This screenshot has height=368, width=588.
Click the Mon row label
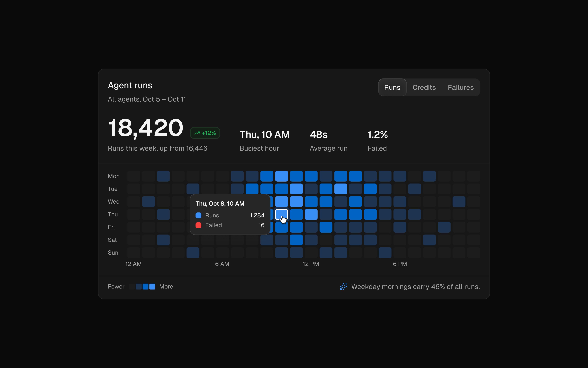tap(113, 176)
